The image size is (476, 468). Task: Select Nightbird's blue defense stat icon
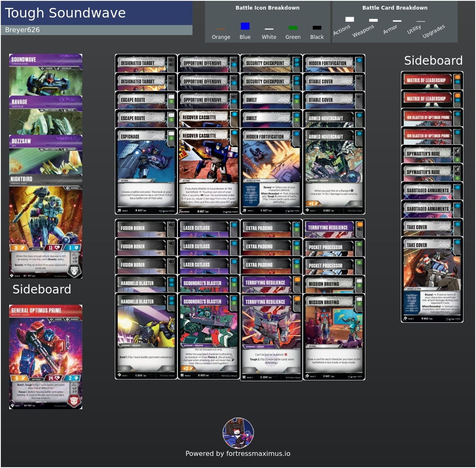pyautogui.click(x=73, y=248)
